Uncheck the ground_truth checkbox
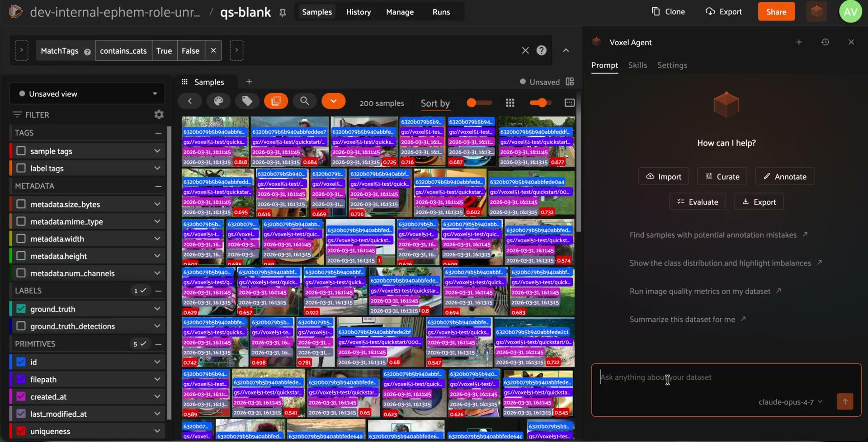 tap(21, 309)
